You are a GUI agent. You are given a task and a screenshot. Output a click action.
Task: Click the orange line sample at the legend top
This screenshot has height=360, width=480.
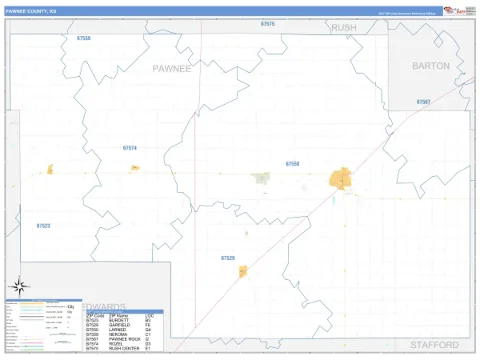[32, 304]
